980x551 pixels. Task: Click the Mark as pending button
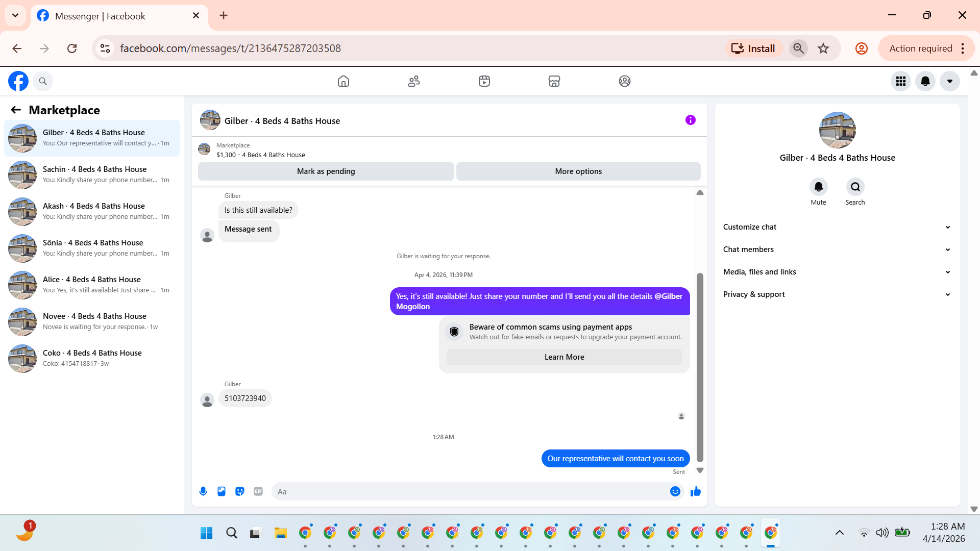tap(326, 171)
